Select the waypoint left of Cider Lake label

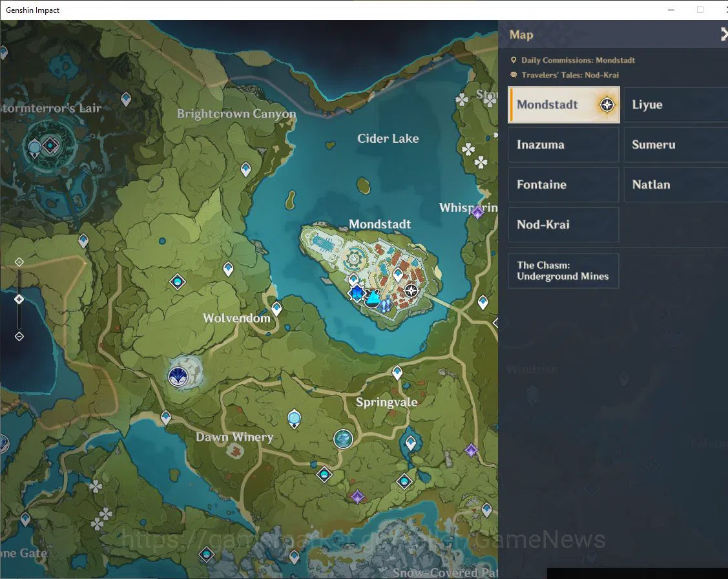(x=245, y=169)
